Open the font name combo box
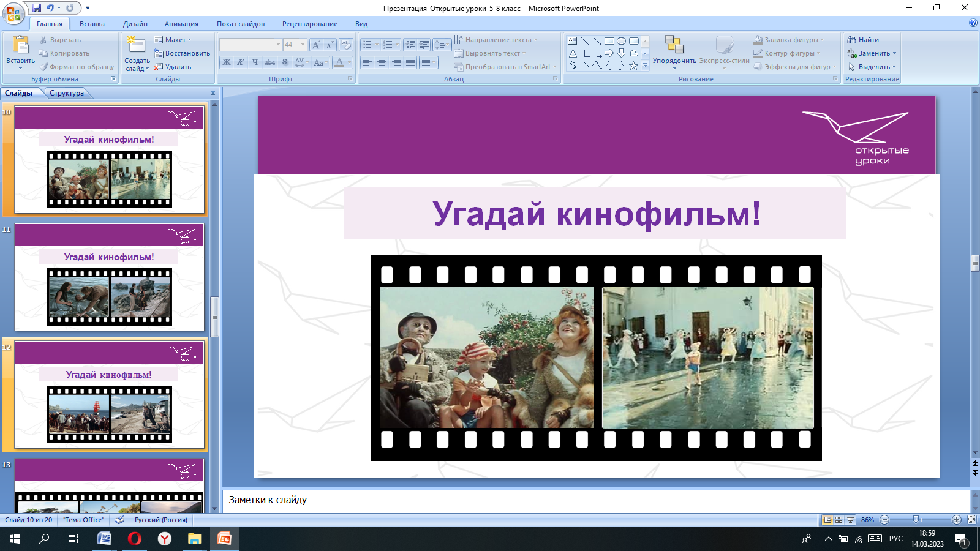The height and width of the screenshot is (551, 980). (x=251, y=45)
